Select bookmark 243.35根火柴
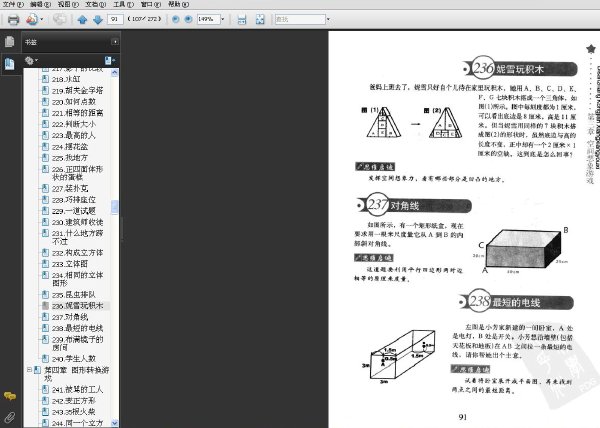The height and width of the screenshot is (428, 600). click(x=73, y=412)
